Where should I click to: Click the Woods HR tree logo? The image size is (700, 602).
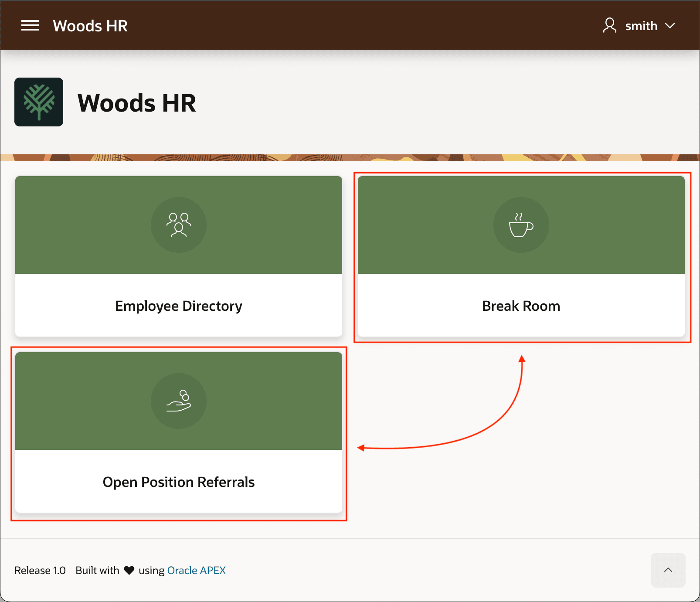tap(39, 102)
